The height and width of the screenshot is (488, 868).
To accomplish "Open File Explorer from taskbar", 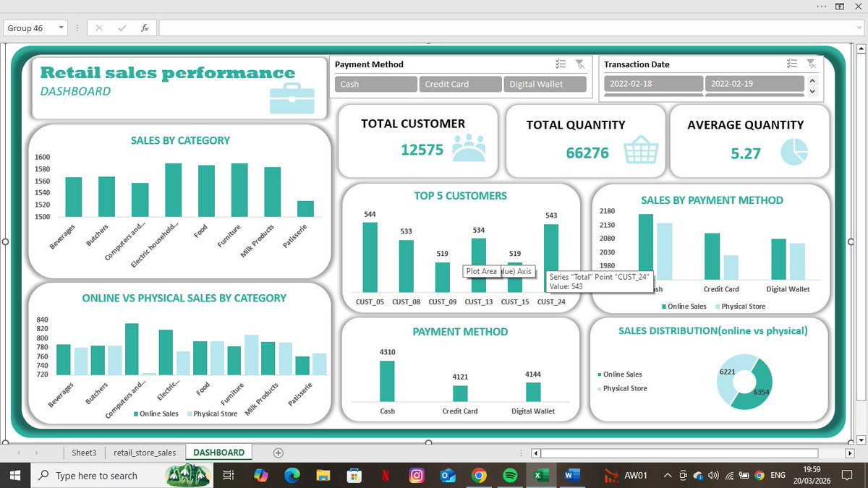I will [323, 476].
